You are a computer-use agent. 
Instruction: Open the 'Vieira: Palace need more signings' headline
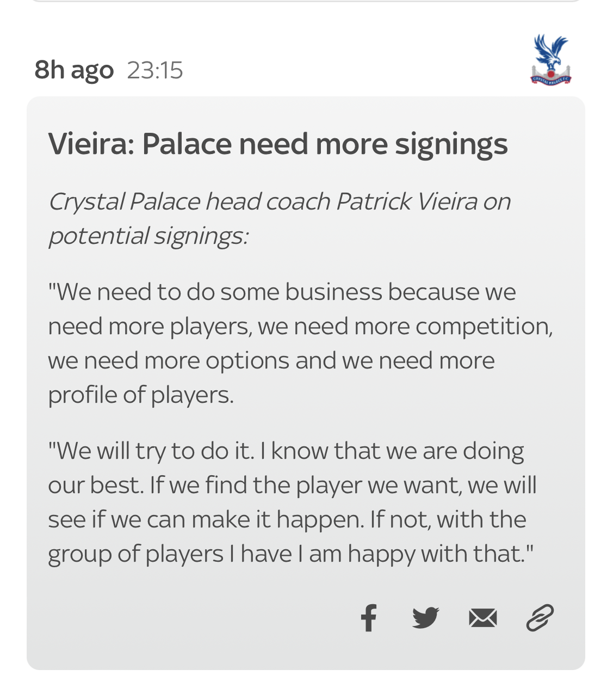point(277,144)
